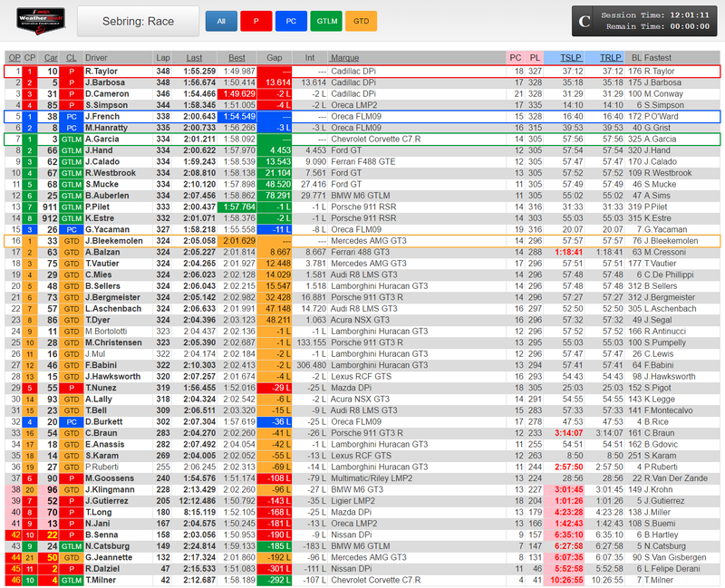Sort by the Last lap column header
The image size is (725, 588).
pyautogui.click(x=194, y=58)
